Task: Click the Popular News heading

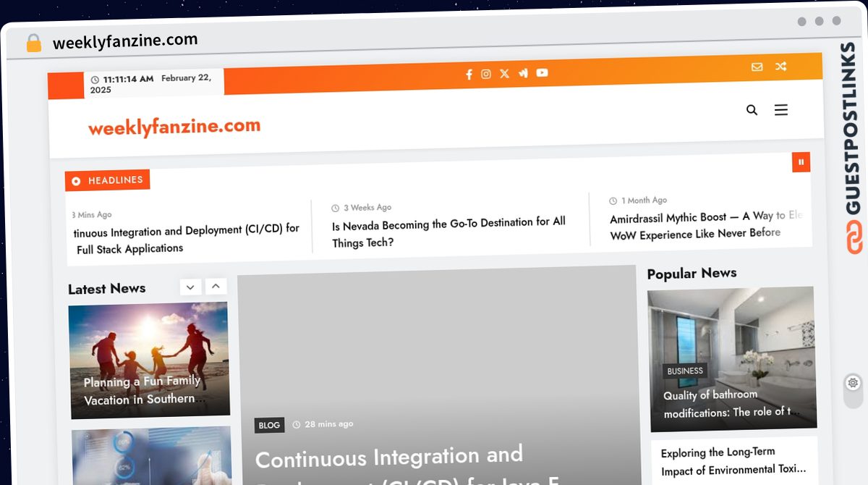Action: (692, 274)
